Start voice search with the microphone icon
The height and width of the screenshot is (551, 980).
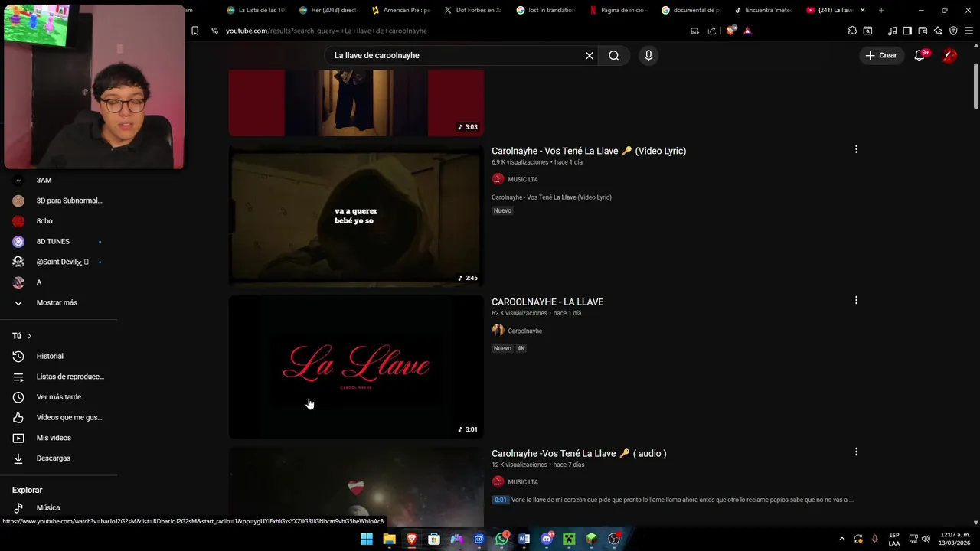(648, 55)
